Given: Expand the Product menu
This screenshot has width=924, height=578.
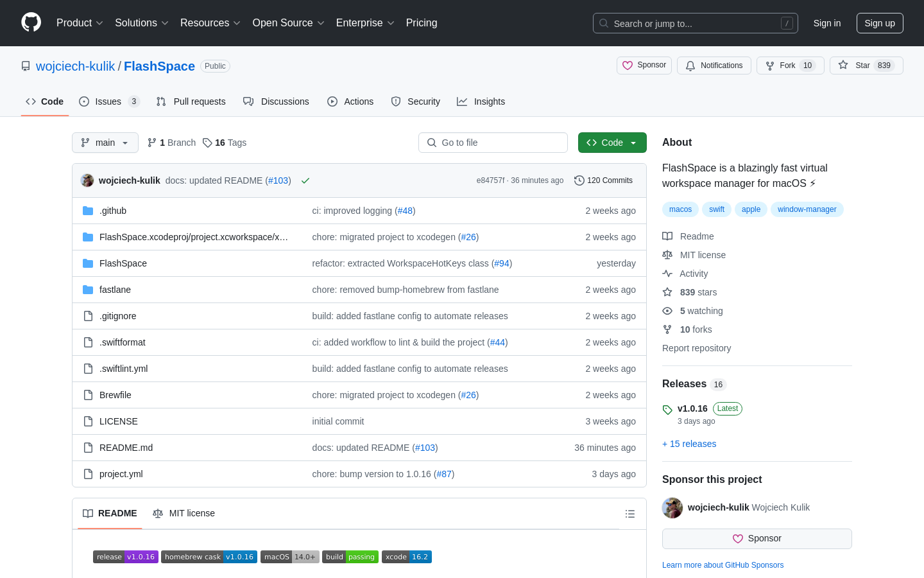Looking at the screenshot, I should click(80, 23).
